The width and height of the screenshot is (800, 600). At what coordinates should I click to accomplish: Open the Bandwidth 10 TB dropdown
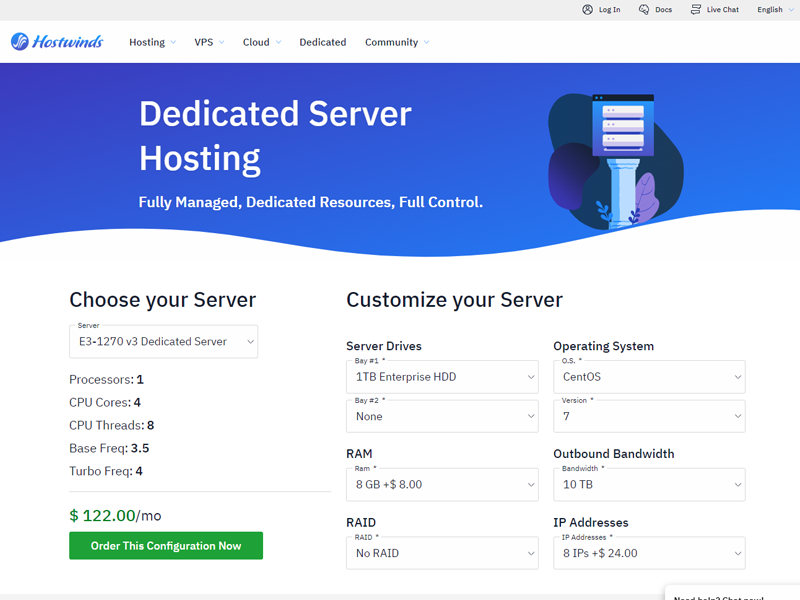(x=649, y=484)
